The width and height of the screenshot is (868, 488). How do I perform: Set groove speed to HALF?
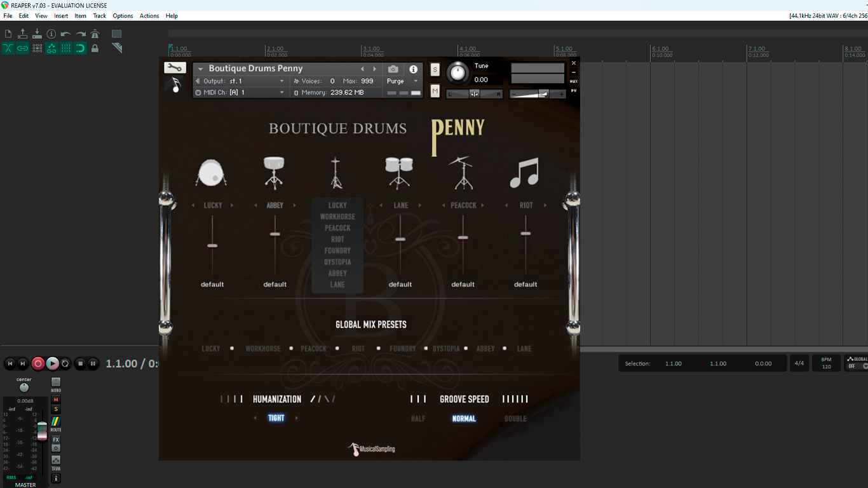tap(418, 419)
